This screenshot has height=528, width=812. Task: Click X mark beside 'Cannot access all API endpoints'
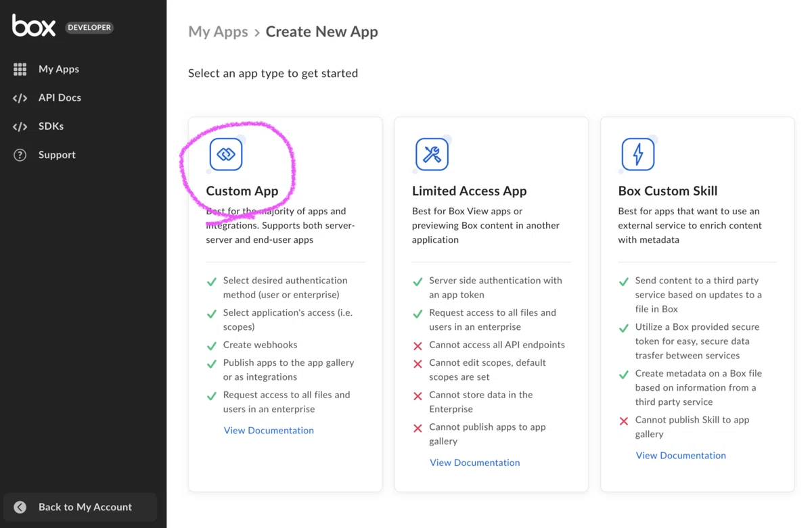tap(418, 345)
